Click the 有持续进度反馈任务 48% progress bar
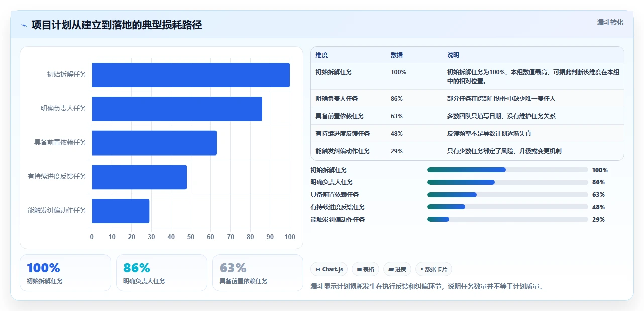The height and width of the screenshot is (311, 644). pyautogui.click(x=507, y=207)
